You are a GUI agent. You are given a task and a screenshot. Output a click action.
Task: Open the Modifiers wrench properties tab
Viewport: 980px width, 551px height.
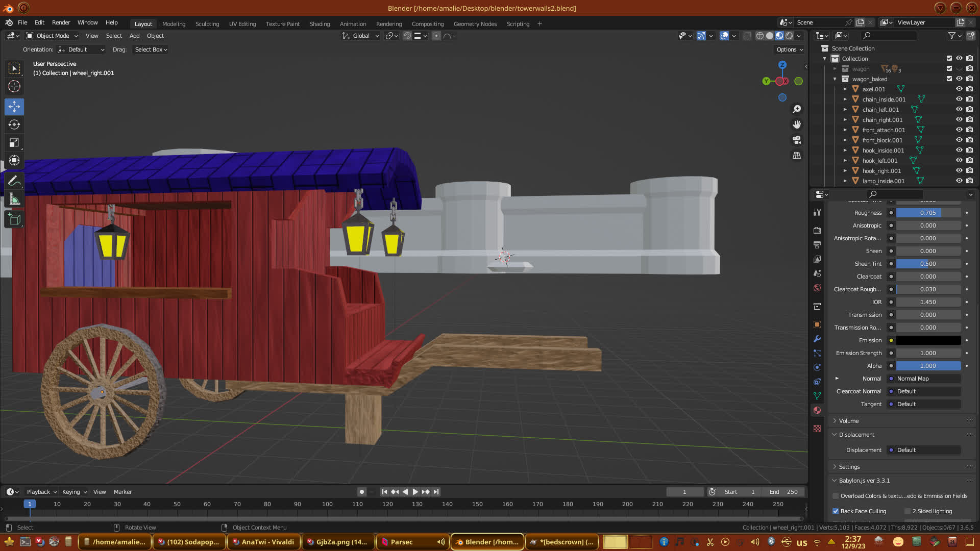(x=817, y=339)
